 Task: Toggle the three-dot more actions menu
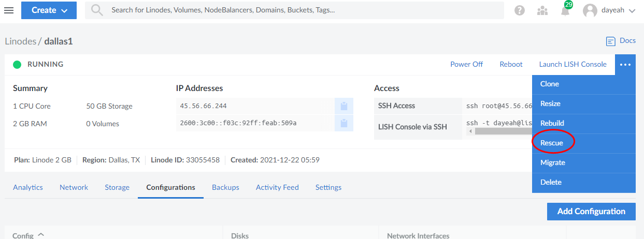[625, 65]
